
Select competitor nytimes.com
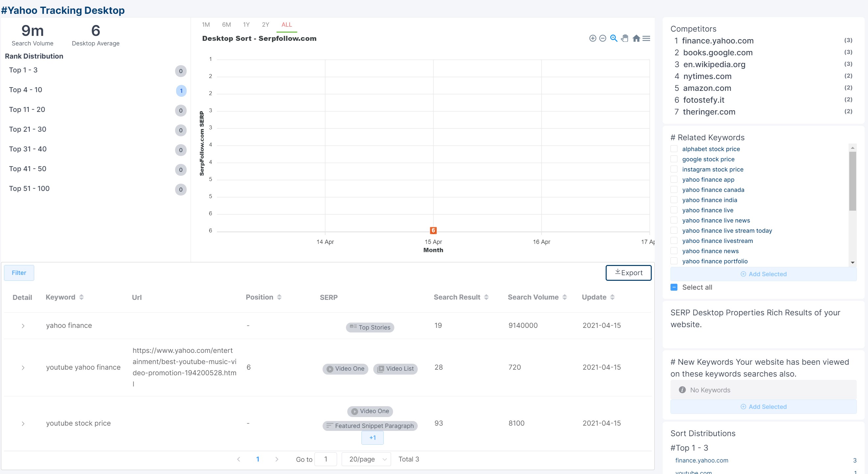point(707,76)
